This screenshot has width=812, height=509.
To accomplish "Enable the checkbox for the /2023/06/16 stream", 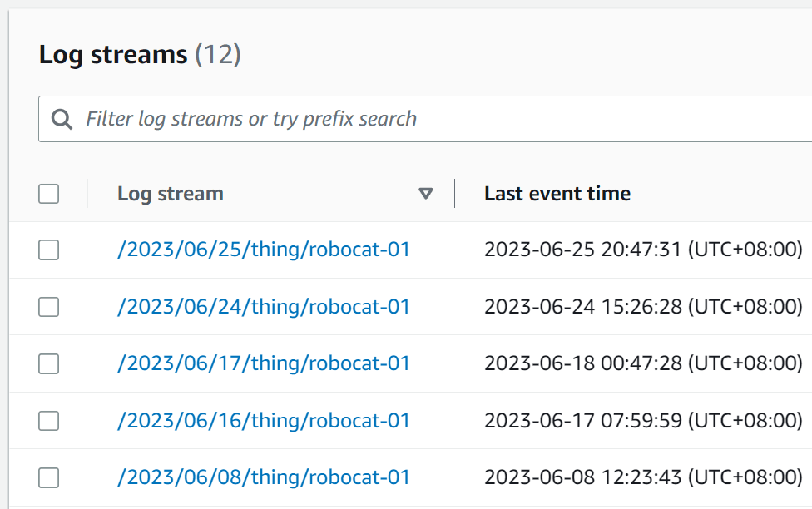I will click(x=49, y=421).
